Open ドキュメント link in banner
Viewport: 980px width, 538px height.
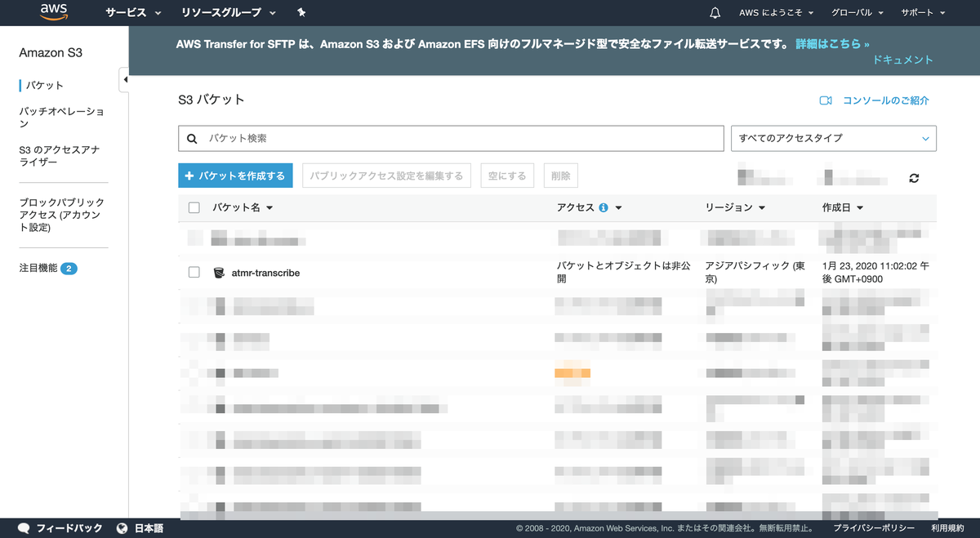pos(902,60)
